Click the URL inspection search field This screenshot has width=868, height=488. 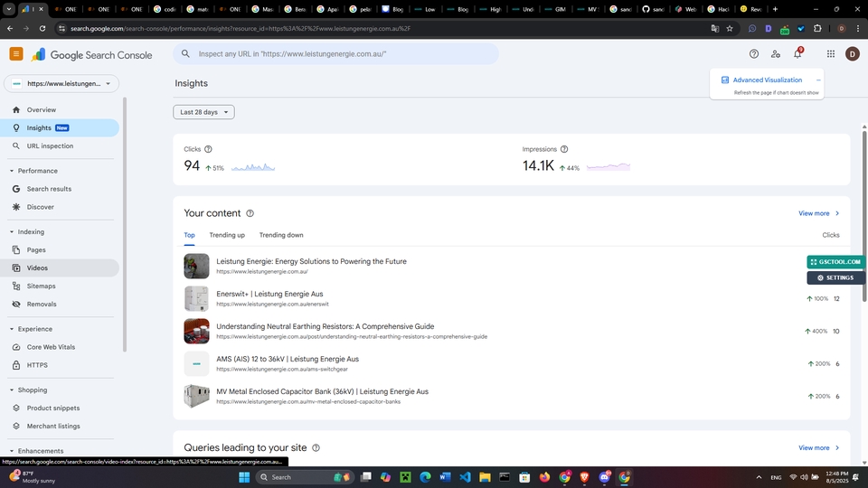point(344,54)
